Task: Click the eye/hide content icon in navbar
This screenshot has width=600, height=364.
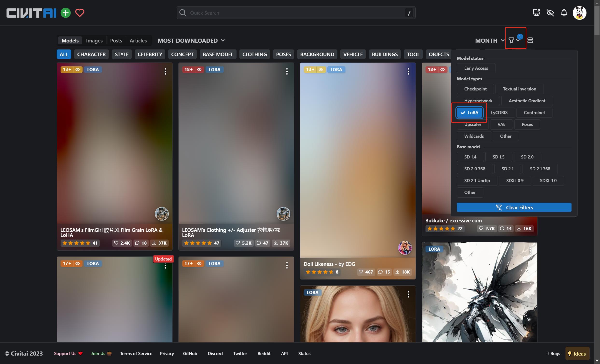Action: 550,12
